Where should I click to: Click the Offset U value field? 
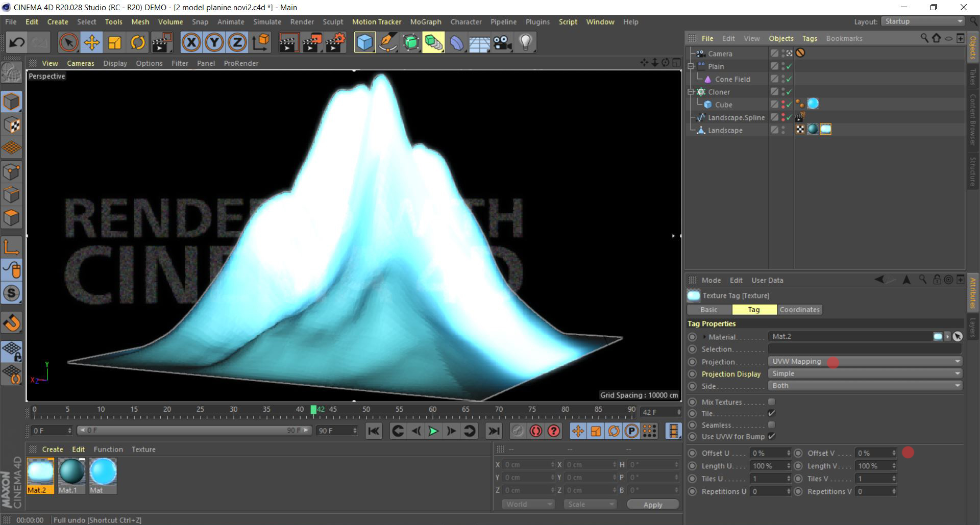[770, 453]
